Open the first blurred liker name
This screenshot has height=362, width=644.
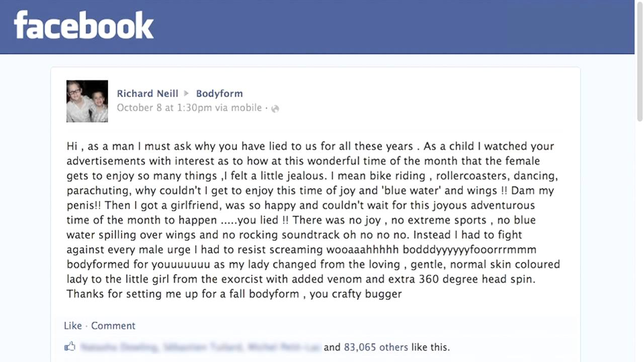(120, 347)
